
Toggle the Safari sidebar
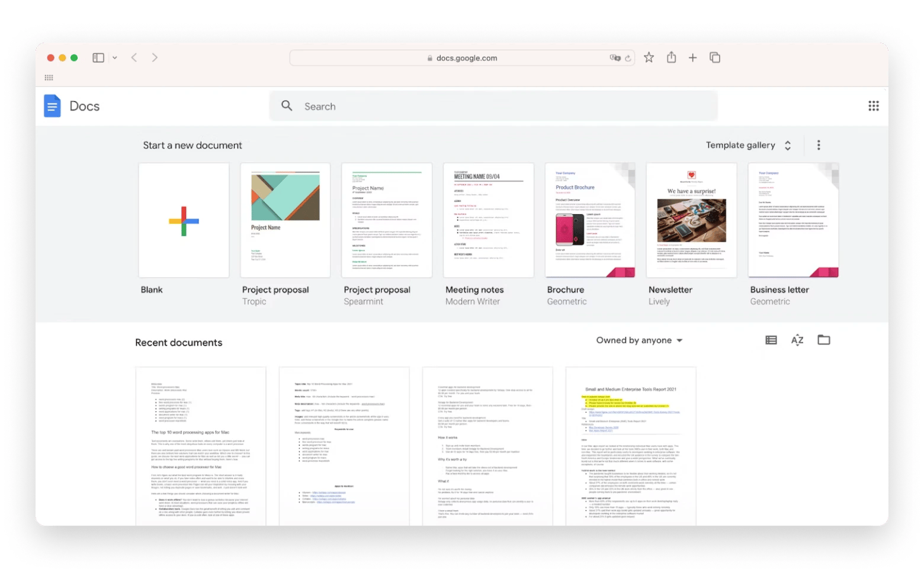(98, 57)
